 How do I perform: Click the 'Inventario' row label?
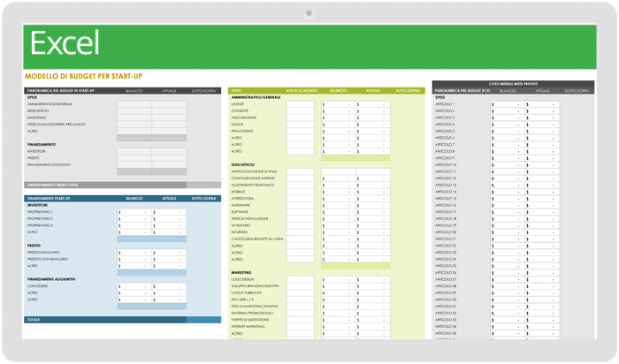click(241, 225)
